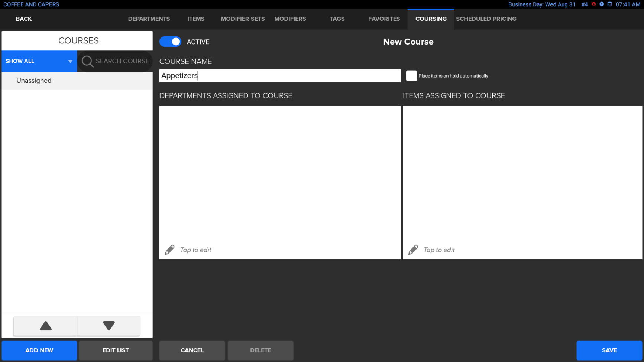Open the Scheduled Pricing tab

pos(486,19)
